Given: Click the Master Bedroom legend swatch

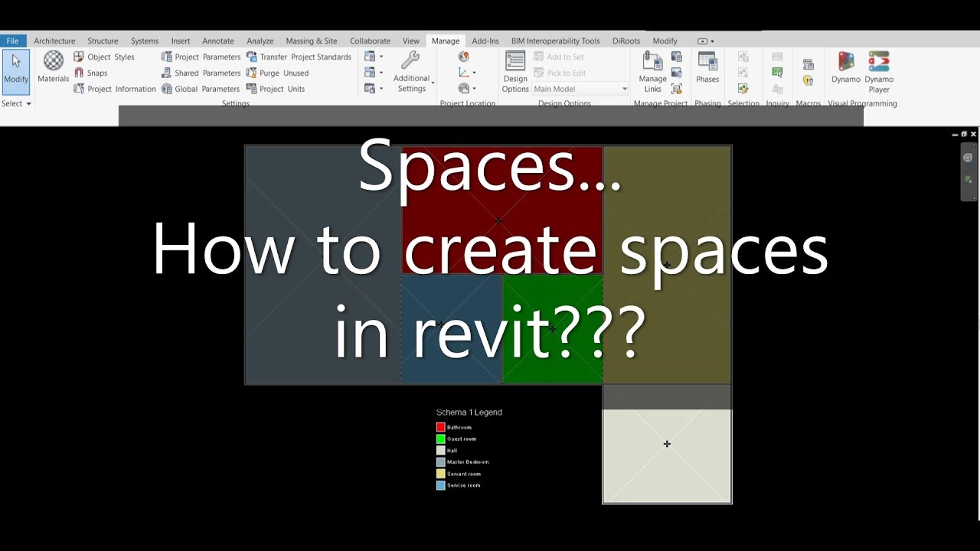Looking at the screenshot, I should click(441, 462).
